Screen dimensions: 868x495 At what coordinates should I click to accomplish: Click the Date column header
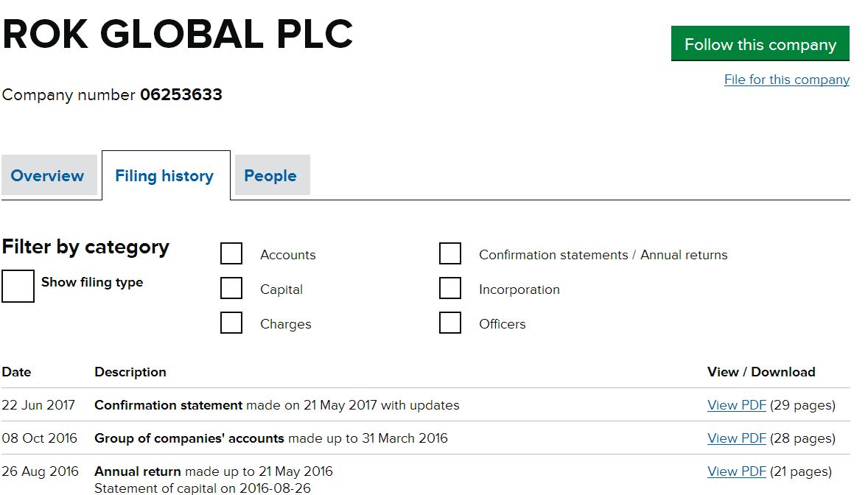tap(16, 372)
